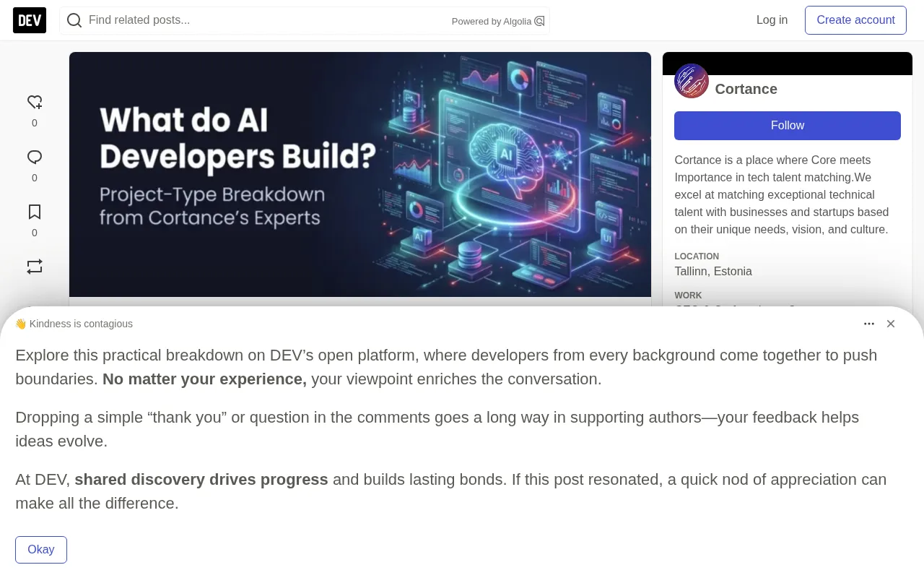This screenshot has width=924, height=578.
Task: Click the Log in link
Action: click(772, 20)
